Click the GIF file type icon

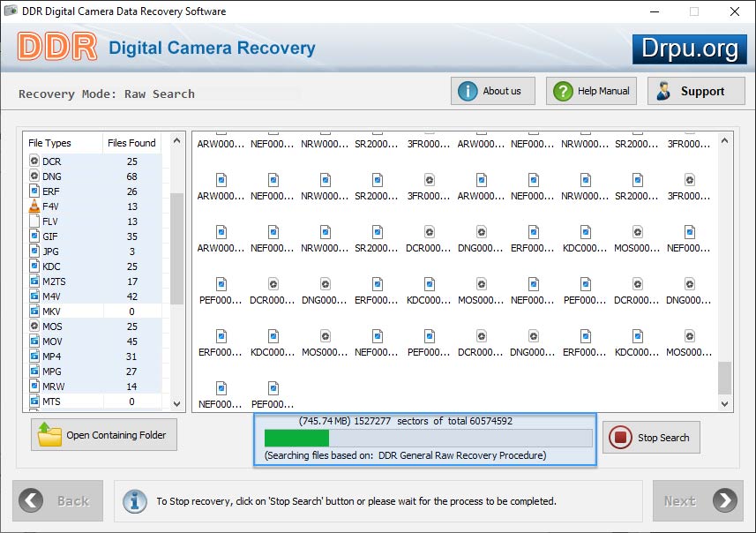[x=34, y=236]
